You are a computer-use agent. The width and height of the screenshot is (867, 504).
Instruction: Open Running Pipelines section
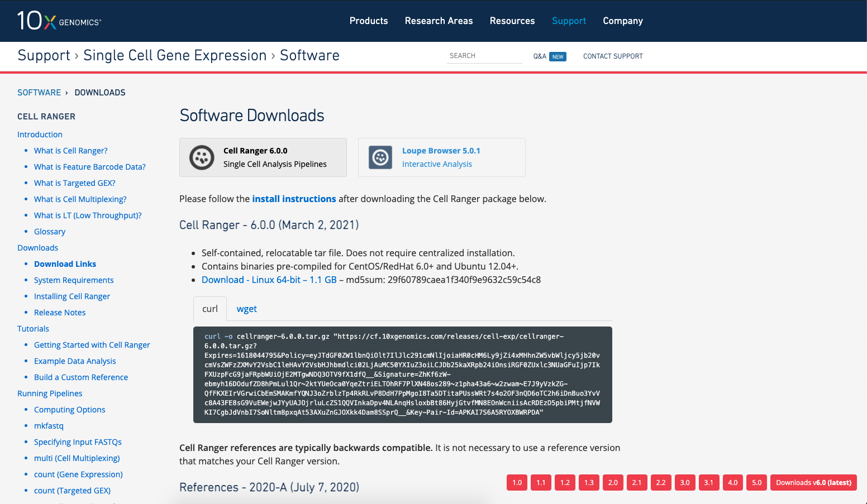(50, 393)
